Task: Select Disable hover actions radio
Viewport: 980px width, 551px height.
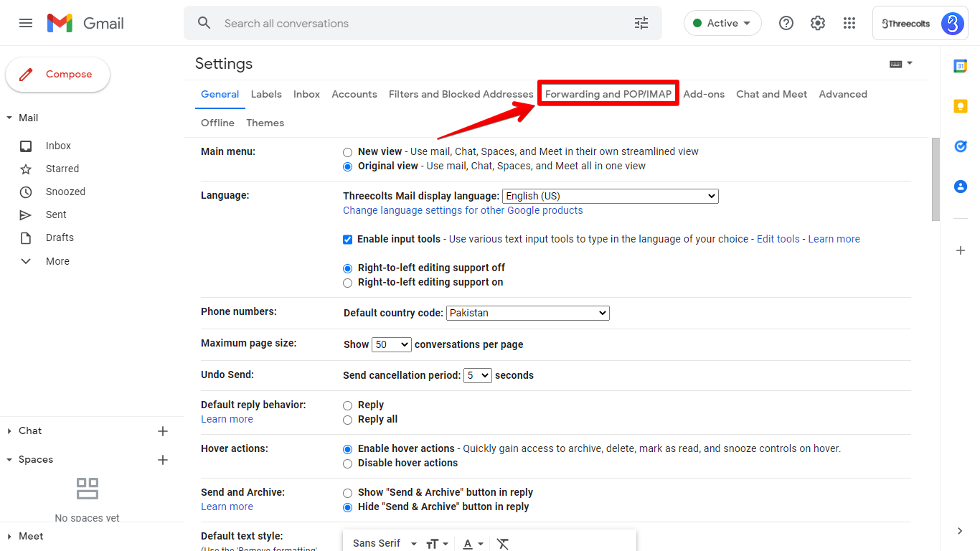Action: click(x=348, y=463)
